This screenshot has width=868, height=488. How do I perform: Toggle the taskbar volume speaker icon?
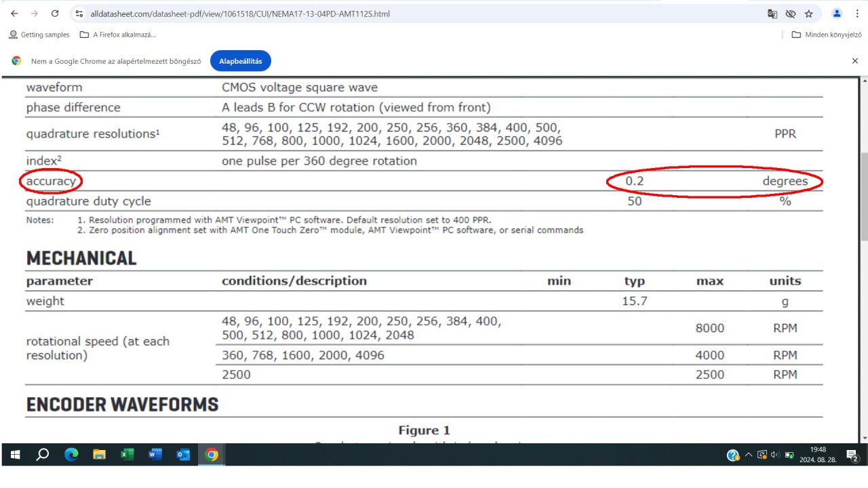775,455
